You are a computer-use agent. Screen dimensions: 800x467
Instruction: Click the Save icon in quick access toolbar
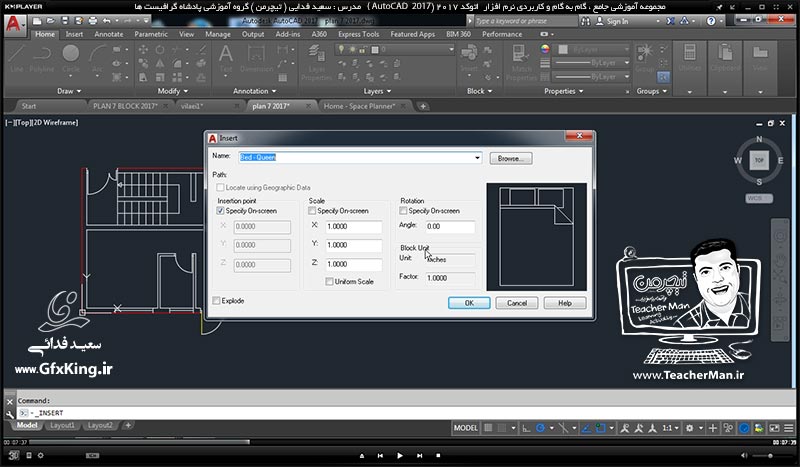65,21
